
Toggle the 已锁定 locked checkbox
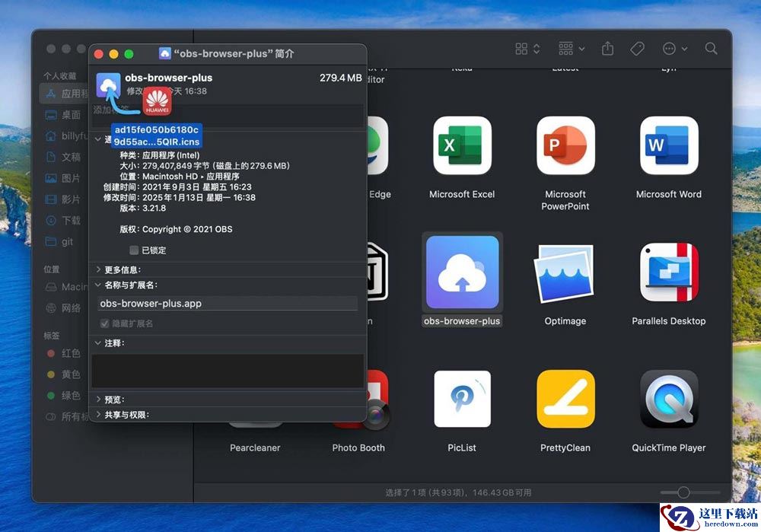(x=135, y=250)
